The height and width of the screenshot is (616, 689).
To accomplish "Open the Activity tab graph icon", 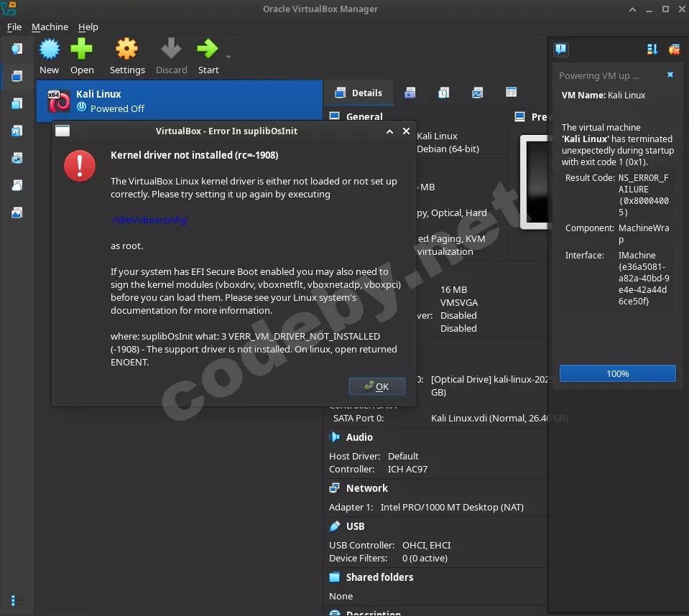I will [x=477, y=93].
